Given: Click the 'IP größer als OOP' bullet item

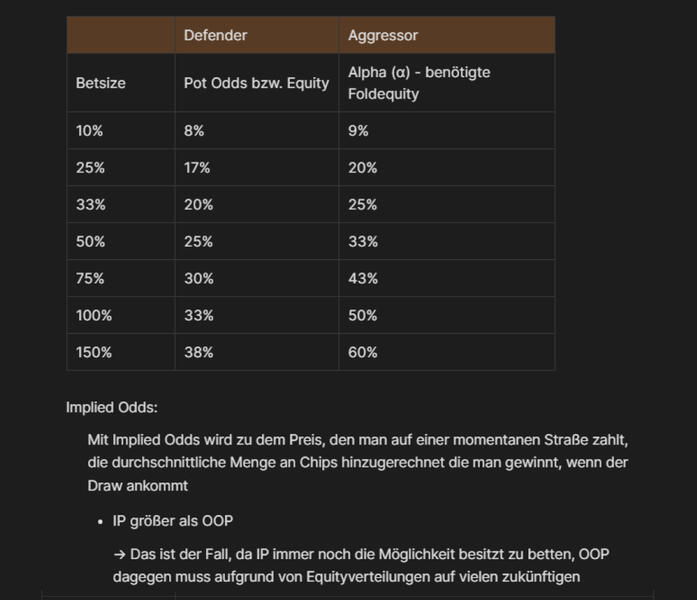Looking at the screenshot, I should 173,521.
